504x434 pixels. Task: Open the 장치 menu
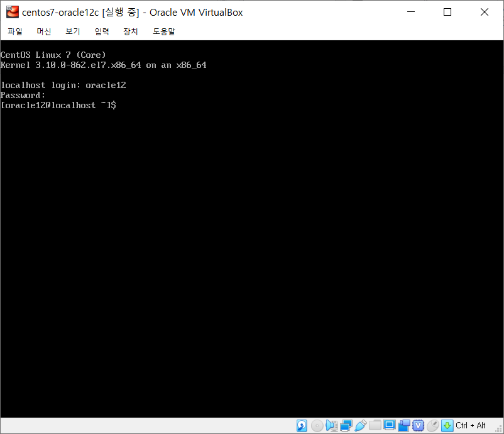pyautogui.click(x=131, y=31)
